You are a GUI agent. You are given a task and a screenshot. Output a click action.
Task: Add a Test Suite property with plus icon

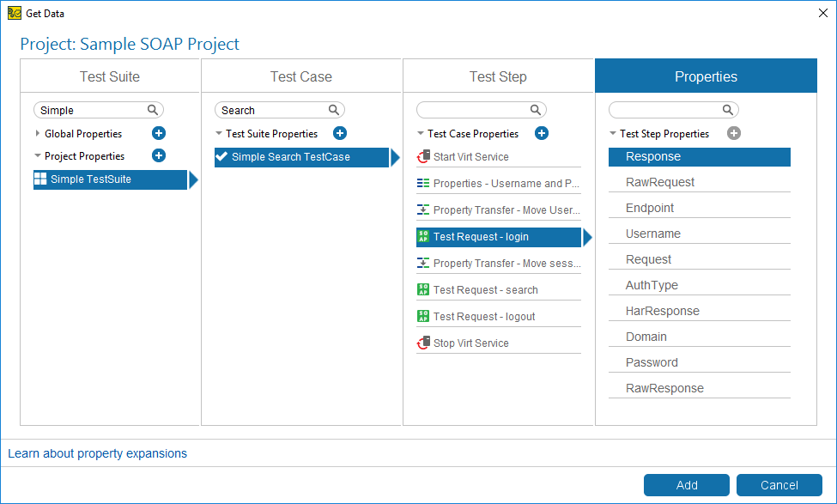[340, 133]
